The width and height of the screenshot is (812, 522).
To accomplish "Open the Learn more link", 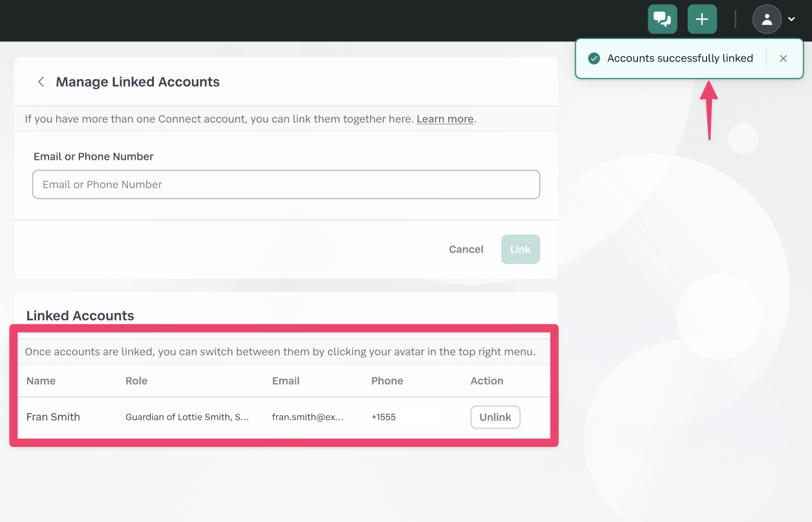I will coord(444,119).
